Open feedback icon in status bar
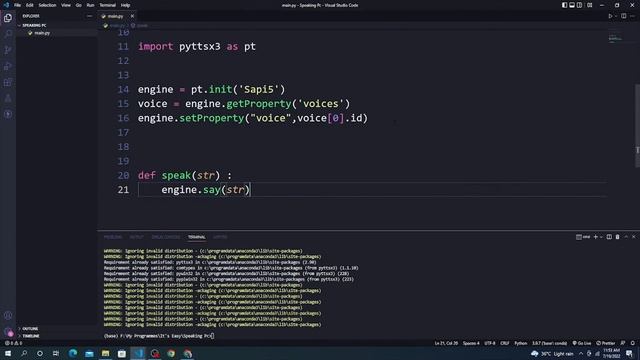Image resolution: width=640 pixels, height=360 pixels. [x=623, y=343]
